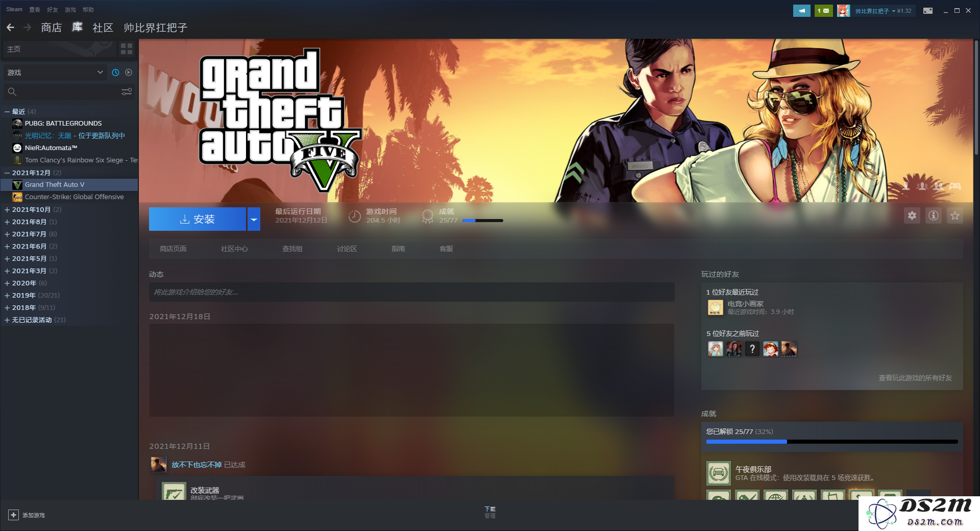Click the small achievement progress bar near 25/77
The image size is (980, 531).
(482, 221)
